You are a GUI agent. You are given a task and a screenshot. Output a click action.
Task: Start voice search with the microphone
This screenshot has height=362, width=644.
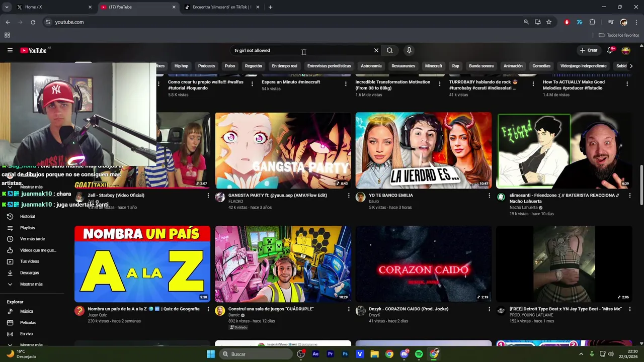[409, 50]
